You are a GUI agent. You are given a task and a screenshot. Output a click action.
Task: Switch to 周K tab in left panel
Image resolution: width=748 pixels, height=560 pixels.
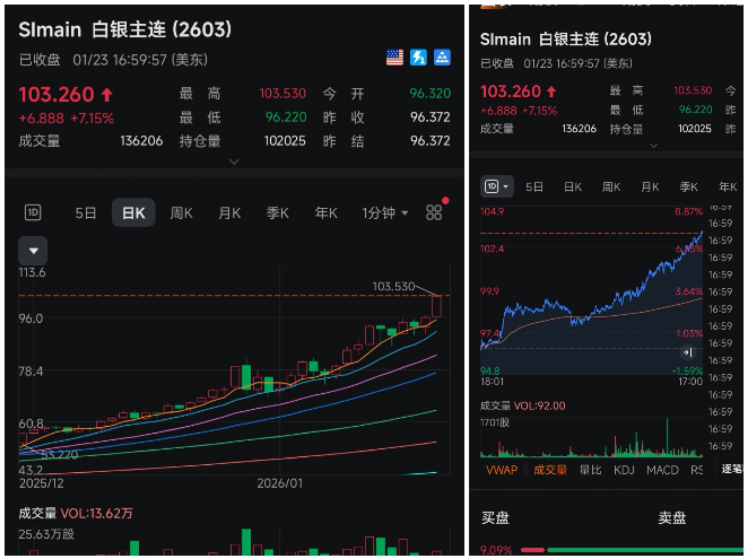pyautogui.click(x=181, y=213)
